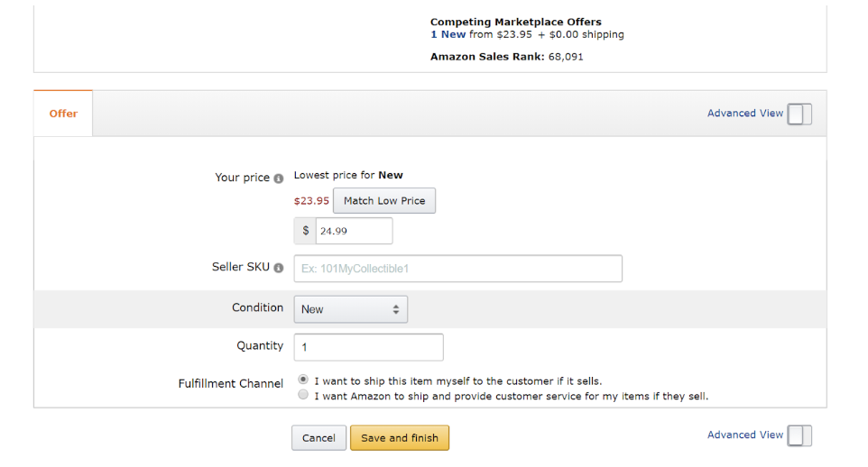Click the price field containing 24.99

pos(354,231)
